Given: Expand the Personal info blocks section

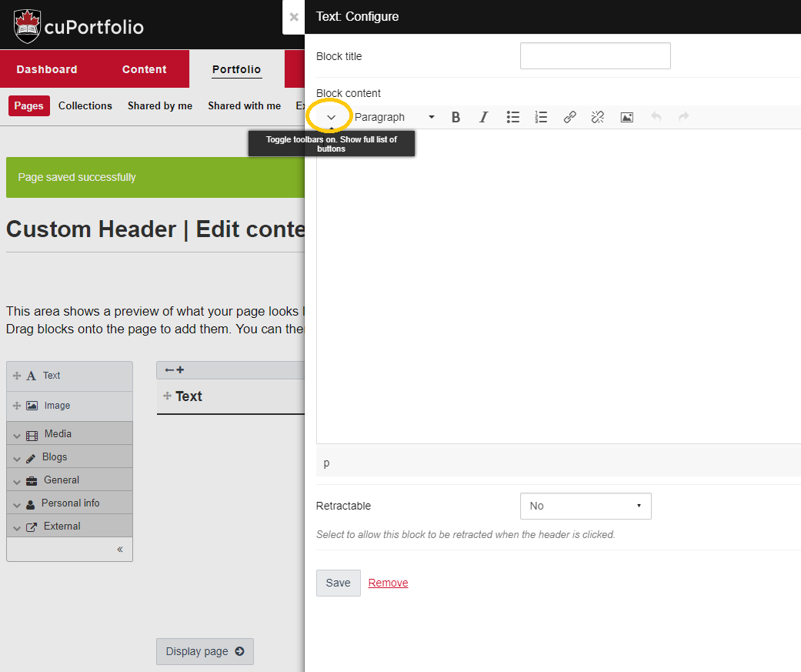Looking at the screenshot, I should pyautogui.click(x=69, y=503).
